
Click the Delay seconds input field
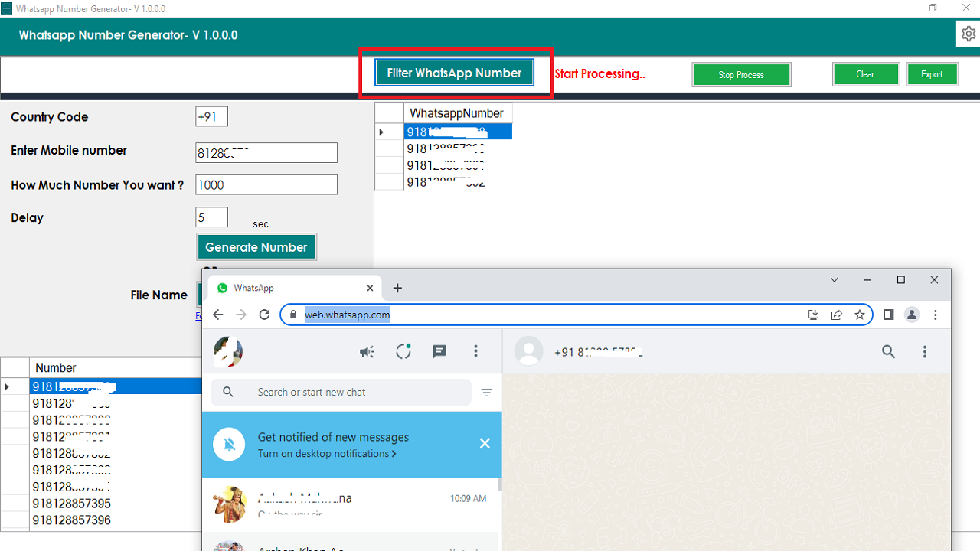click(211, 217)
